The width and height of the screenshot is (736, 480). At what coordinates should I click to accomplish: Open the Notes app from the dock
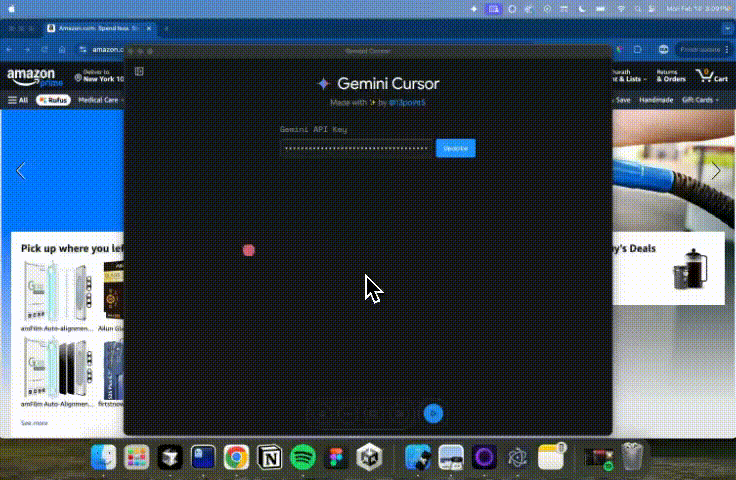pos(551,457)
